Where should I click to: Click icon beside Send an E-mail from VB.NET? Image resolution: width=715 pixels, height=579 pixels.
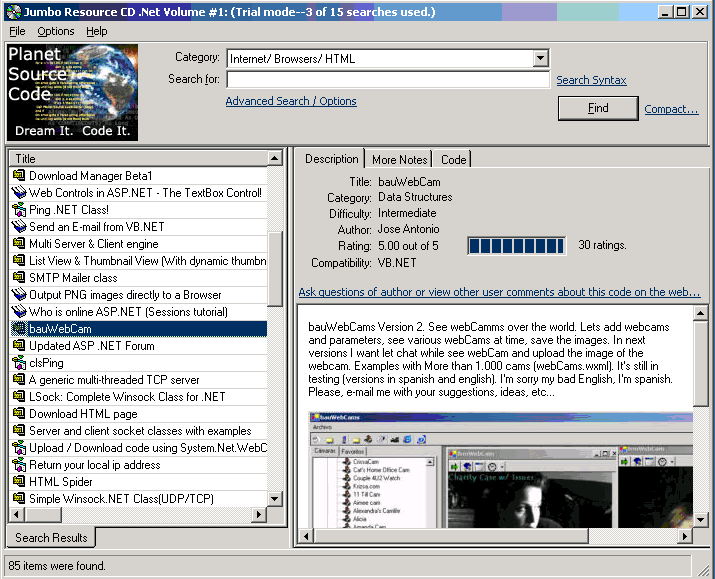19,227
